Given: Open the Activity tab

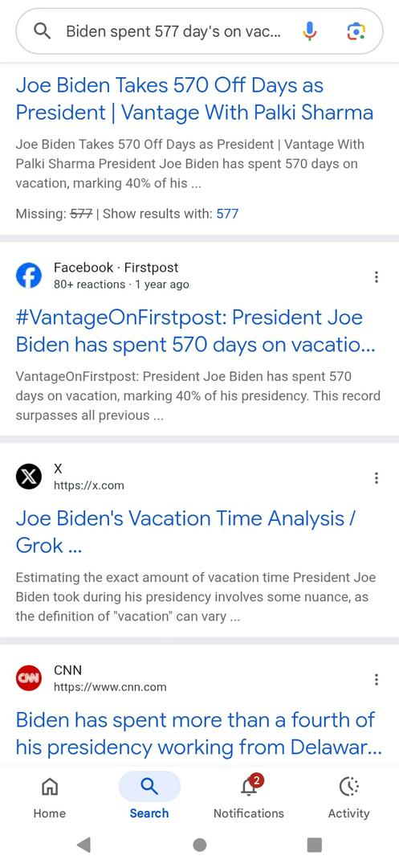Looking at the screenshot, I should [x=348, y=796].
